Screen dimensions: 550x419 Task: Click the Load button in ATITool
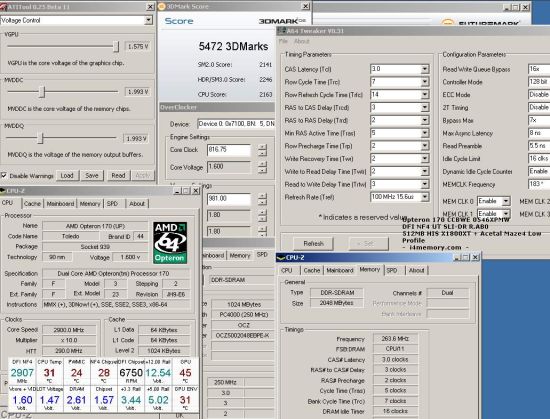pyautogui.click(x=67, y=175)
